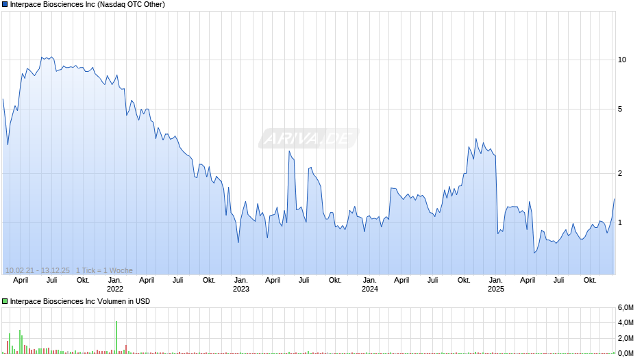
Task: Click the chart title 'Interpace Biosciences Inc (Nasdaq OTC Other)'
Action: click(88, 5)
